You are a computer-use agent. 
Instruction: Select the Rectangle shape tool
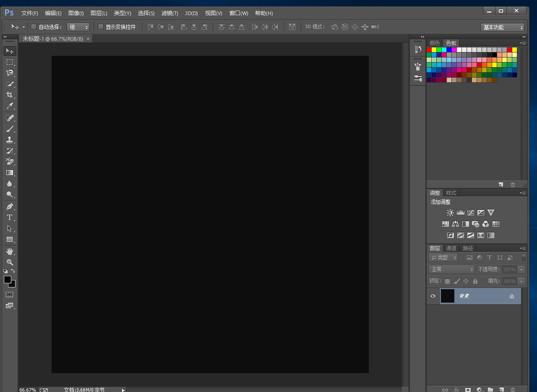point(10,239)
